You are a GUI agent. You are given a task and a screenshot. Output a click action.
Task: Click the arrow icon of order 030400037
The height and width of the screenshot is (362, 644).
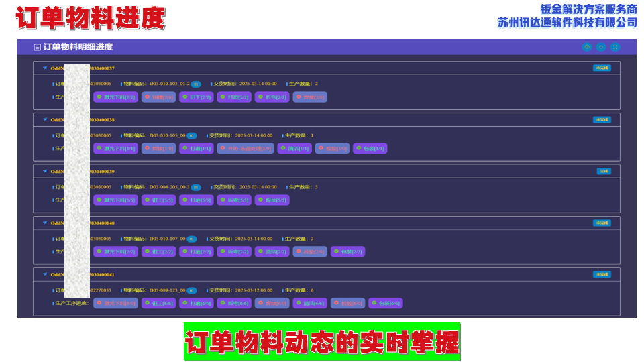tap(45, 68)
